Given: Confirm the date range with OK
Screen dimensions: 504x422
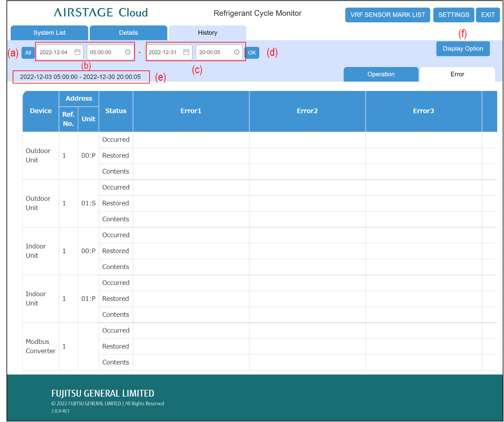Looking at the screenshot, I should point(252,53).
